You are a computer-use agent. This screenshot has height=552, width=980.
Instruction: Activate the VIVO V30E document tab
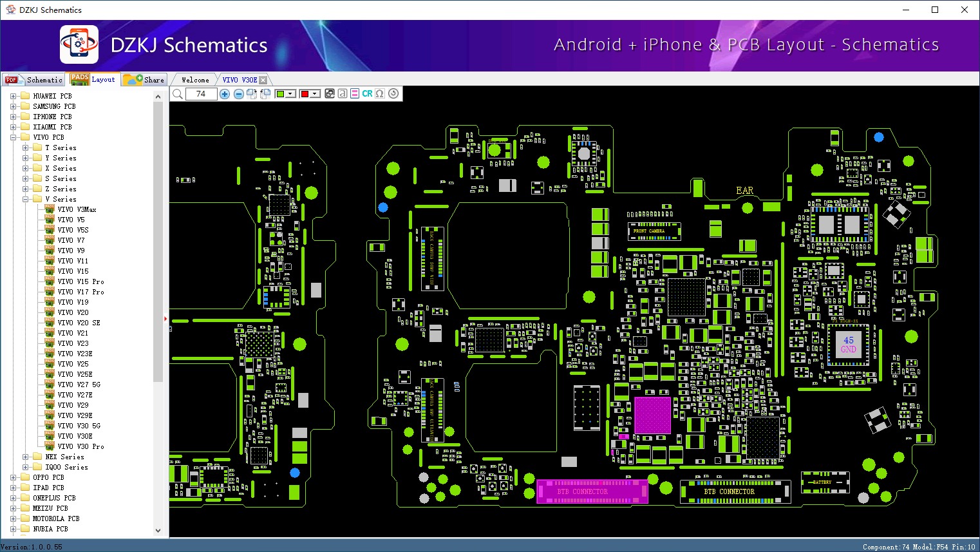coord(240,80)
